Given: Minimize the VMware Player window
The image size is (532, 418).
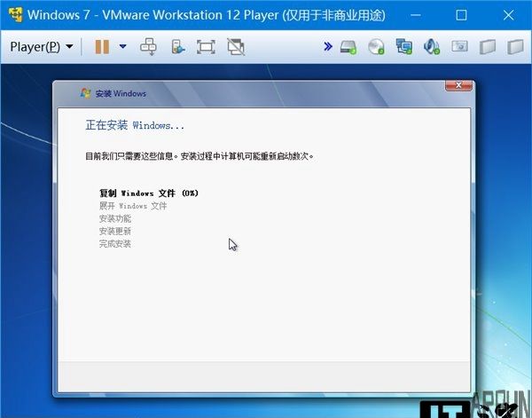Looking at the screenshot, I should pos(416,15).
